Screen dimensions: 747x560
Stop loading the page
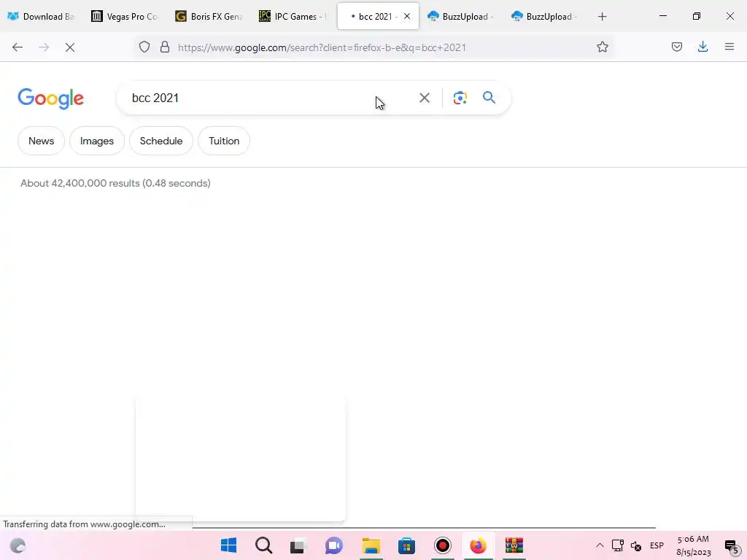coord(70,47)
